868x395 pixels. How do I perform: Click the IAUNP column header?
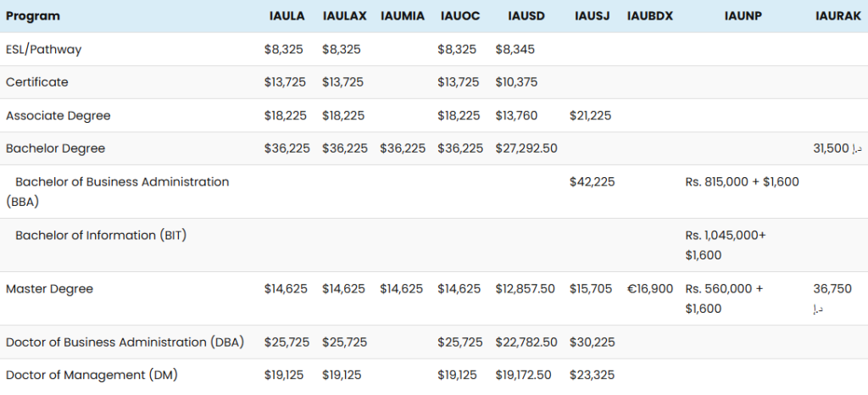(743, 16)
